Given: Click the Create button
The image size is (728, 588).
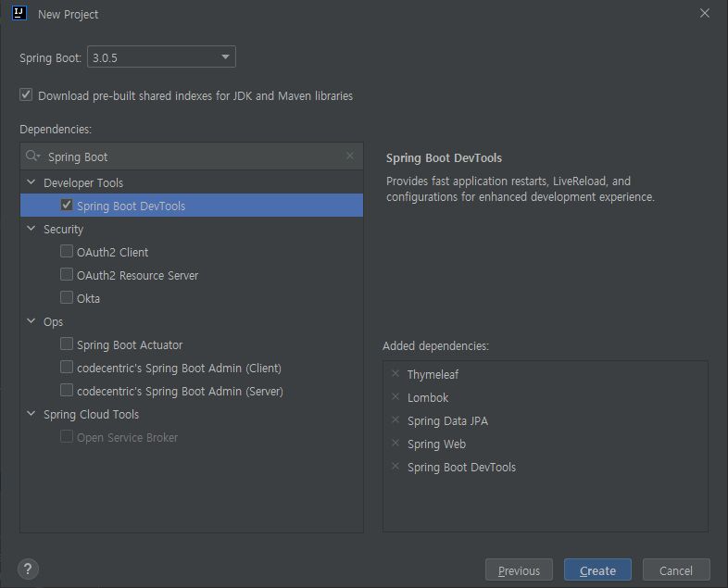Looking at the screenshot, I should pyautogui.click(x=597, y=569).
